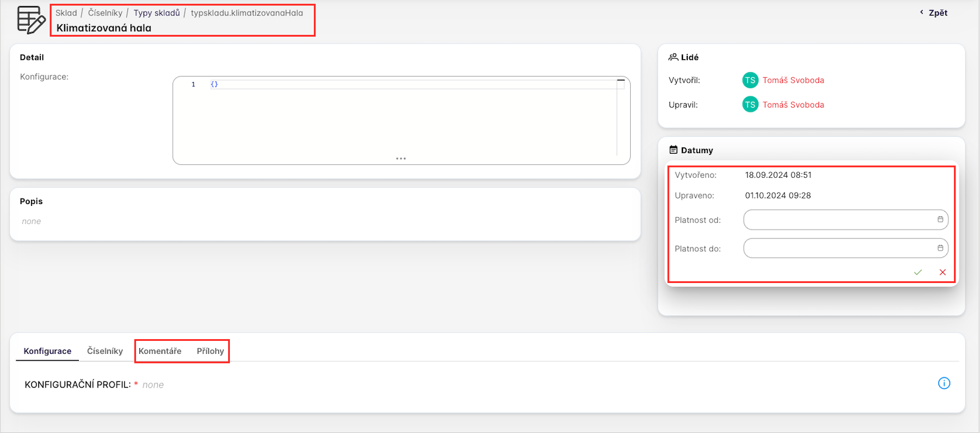The width and height of the screenshot is (980, 433).
Task: Click the Platnost od date field
Action: pyautogui.click(x=839, y=220)
